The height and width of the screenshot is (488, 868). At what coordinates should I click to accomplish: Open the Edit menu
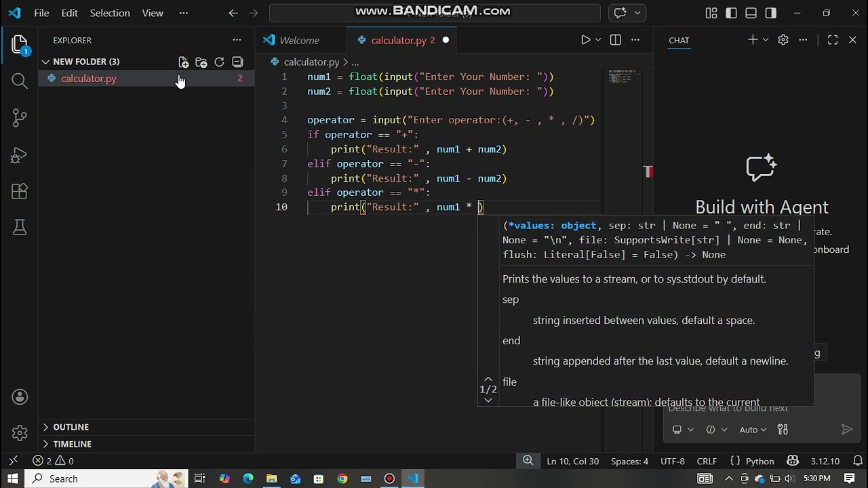pyautogui.click(x=69, y=13)
